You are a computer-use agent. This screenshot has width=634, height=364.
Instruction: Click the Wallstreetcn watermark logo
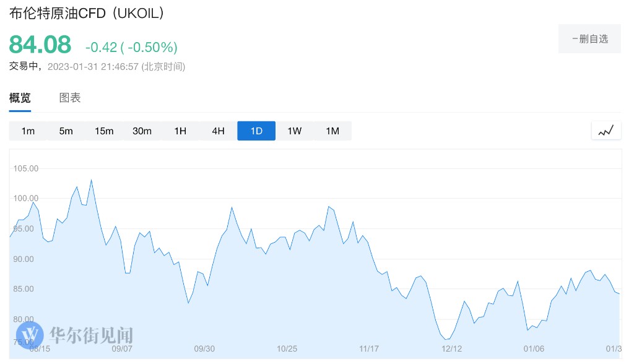79,336
